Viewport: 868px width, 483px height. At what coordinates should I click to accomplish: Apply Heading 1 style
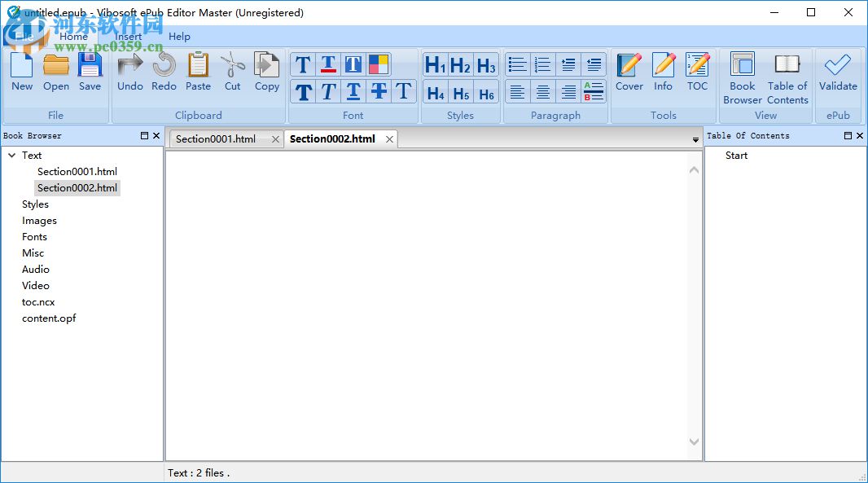point(434,64)
